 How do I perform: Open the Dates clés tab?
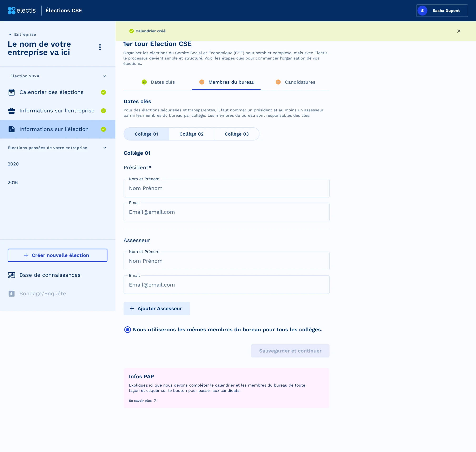[158, 82]
